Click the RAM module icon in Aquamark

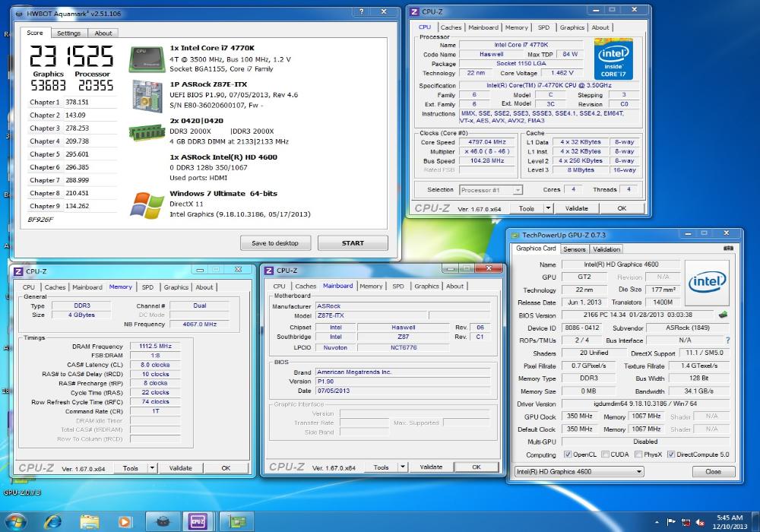[147, 131]
